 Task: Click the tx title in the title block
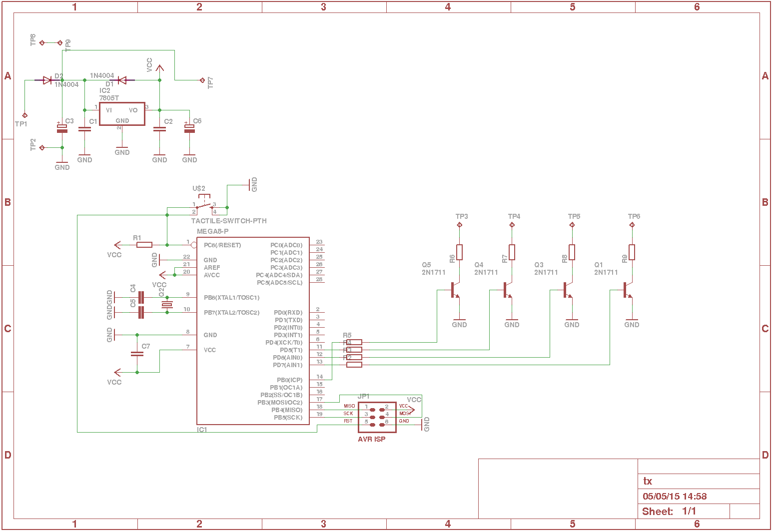coord(648,481)
